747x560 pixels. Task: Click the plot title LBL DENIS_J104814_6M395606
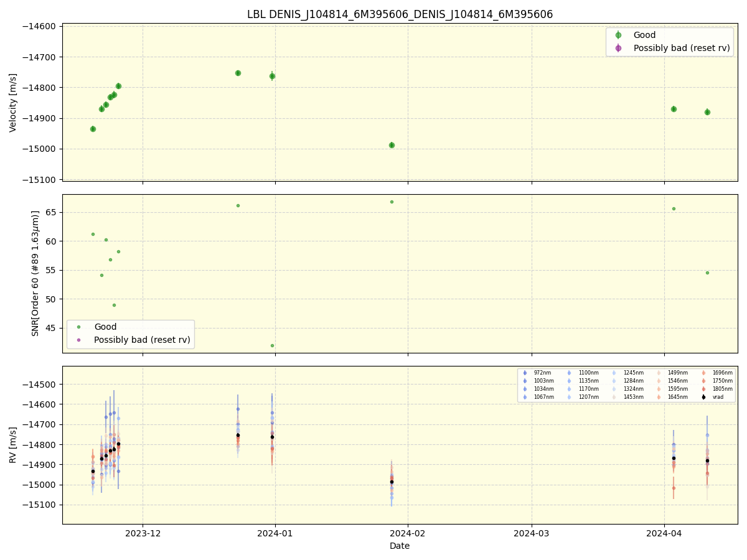pyautogui.click(x=400, y=14)
